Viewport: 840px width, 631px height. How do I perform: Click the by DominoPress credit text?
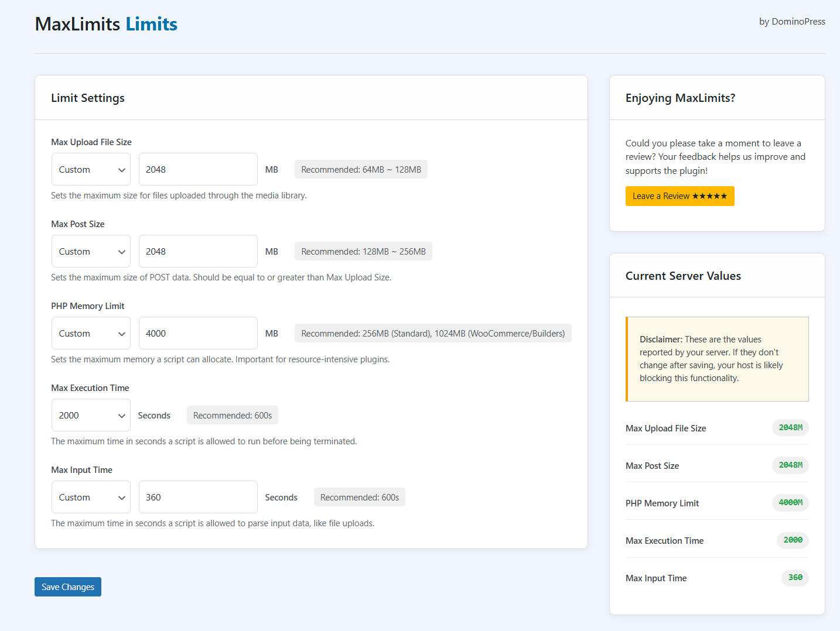pyautogui.click(x=792, y=22)
